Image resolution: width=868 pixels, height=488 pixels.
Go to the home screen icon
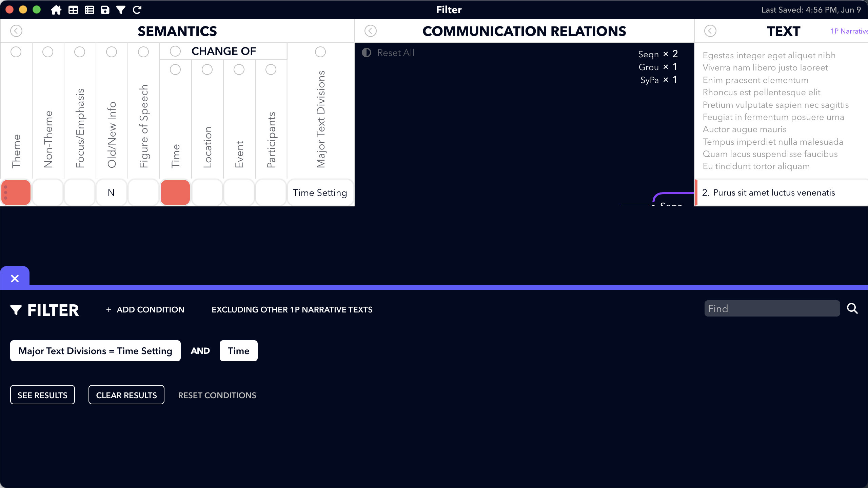coord(56,10)
